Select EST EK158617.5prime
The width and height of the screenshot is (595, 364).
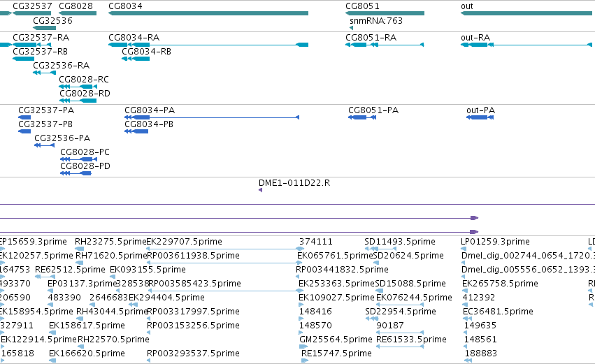pos(87,326)
